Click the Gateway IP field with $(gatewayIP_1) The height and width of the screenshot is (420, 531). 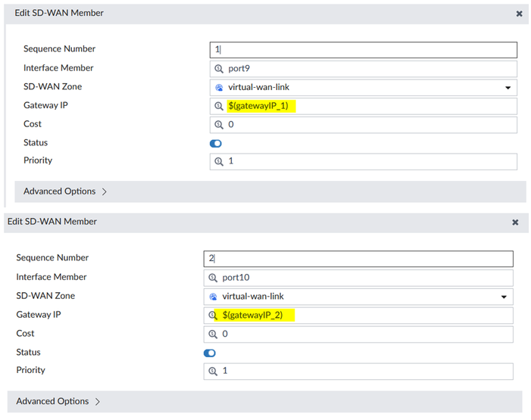click(x=371, y=106)
